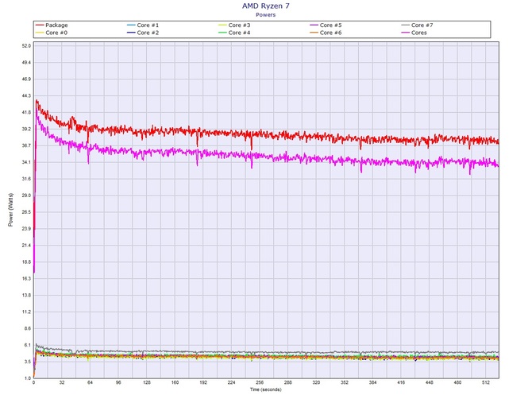The height and width of the screenshot is (399, 532).
Task: Select the Core #2 legend label
Action: tap(148, 33)
